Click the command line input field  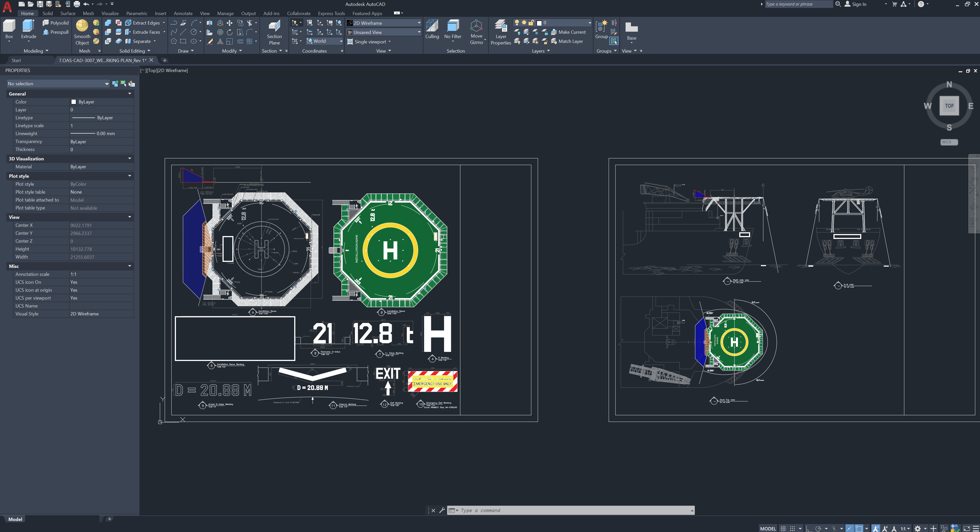coord(571,510)
